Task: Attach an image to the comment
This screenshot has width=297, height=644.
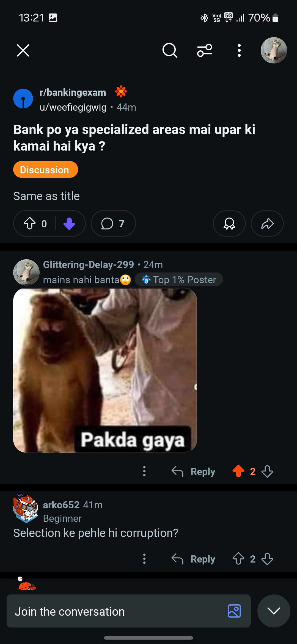Action: point(234,611)
